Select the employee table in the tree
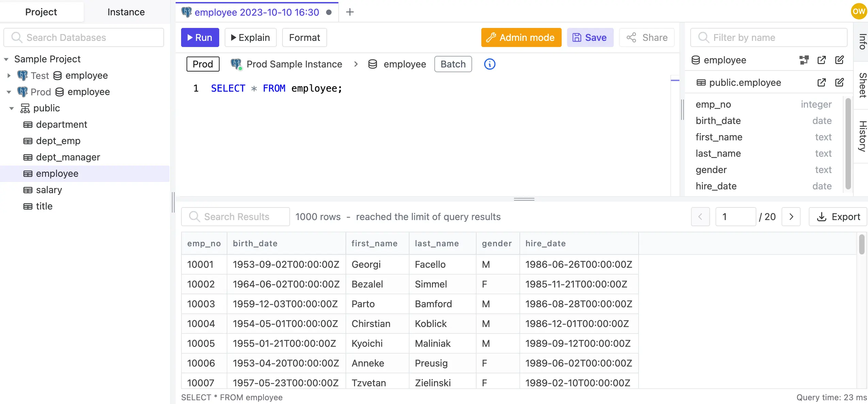Viewport: 868px width, 404px height. tap(85, 174)
